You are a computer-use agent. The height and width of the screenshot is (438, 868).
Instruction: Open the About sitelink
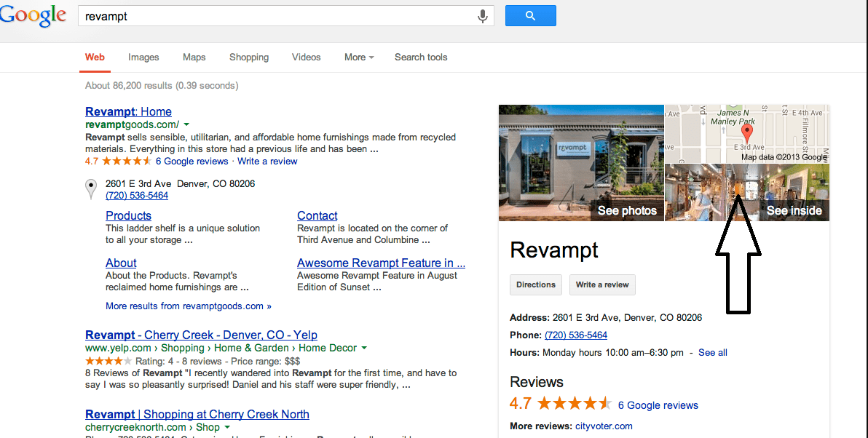click(121, 263)
